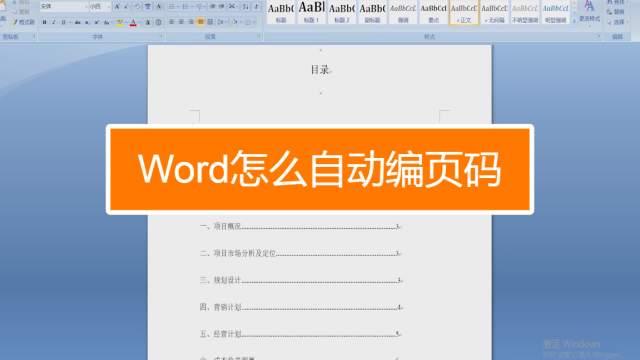Click the Align Right icon

click(x=191, y=22)
